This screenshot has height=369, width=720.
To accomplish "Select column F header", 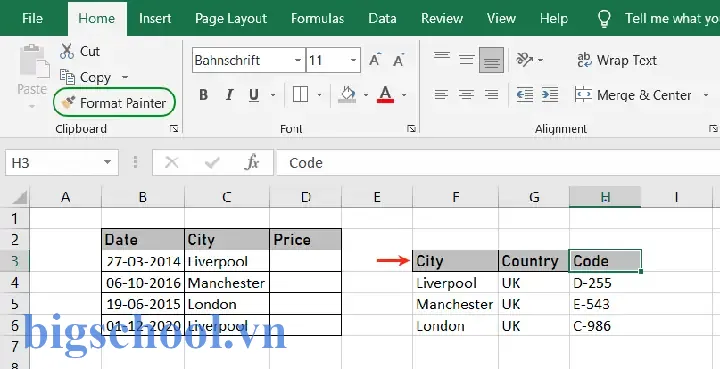I will pyautogui.click(x=456, y=197).
